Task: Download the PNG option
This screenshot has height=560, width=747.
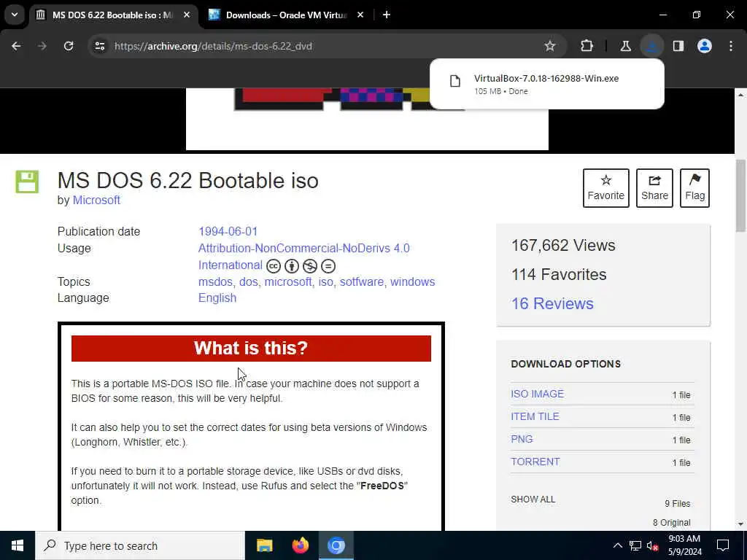Action: pos(522,439)
